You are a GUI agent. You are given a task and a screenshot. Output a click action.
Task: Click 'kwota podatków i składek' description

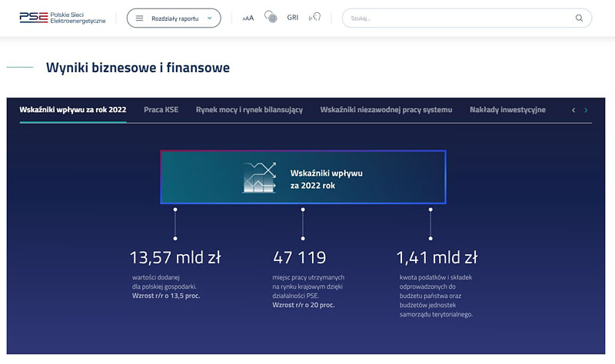tap(436, 296)
